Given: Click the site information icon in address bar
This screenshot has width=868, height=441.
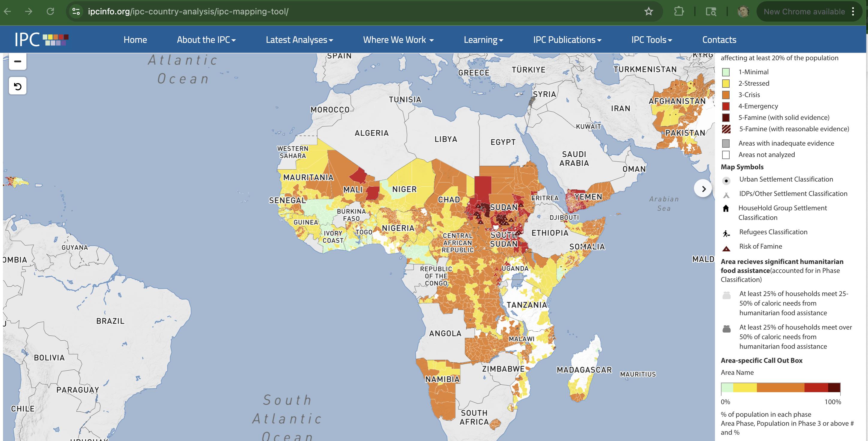Looking at the screenshot, I should coord(76,11).
